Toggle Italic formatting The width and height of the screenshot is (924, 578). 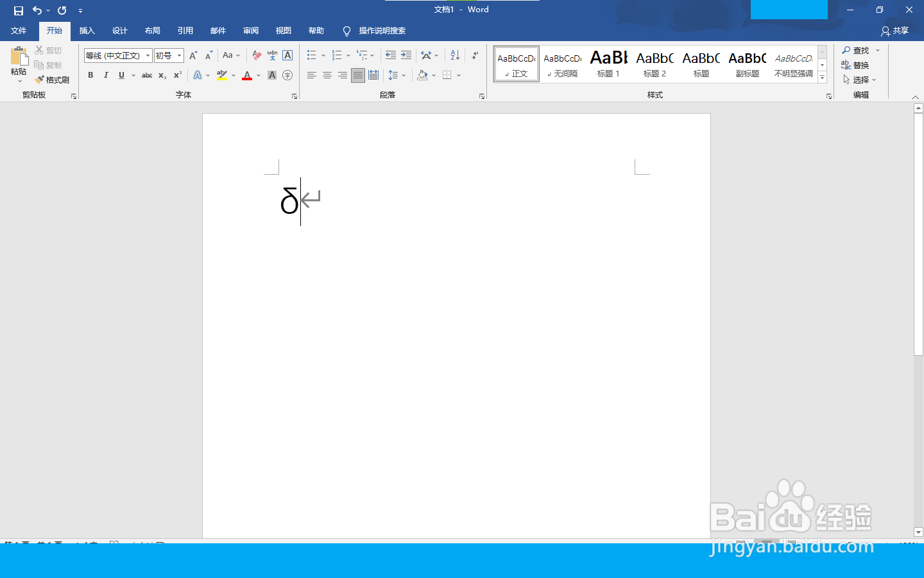pos(106,75)
